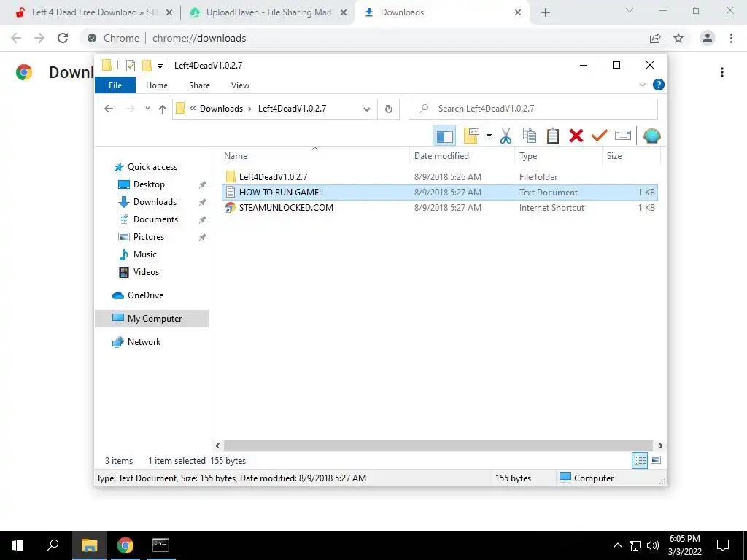Click the right scroll arrow of file list
Screen dimensions: 747x560
660,446
